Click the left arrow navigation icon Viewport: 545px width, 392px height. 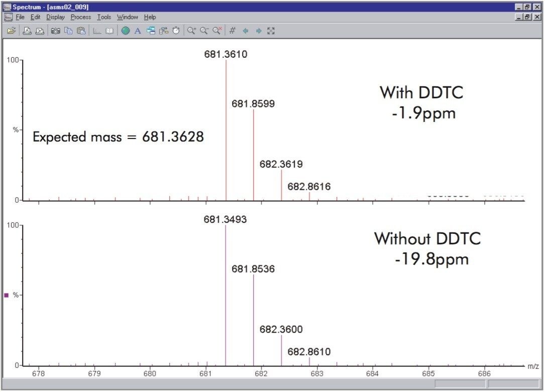point(246,31)
